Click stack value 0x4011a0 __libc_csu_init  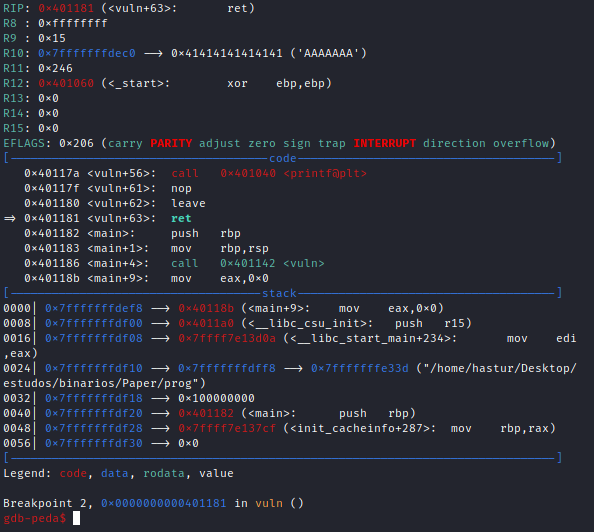[x=206, y=324]
